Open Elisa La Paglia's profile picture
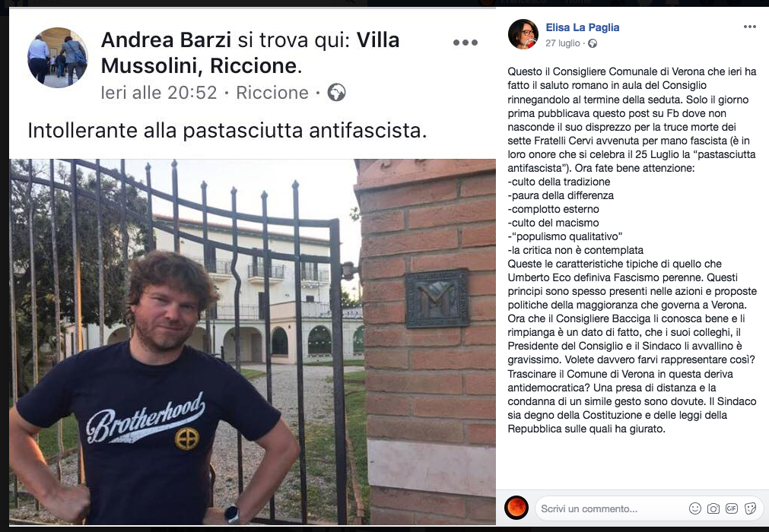Image resolution: width=769 pixels, height=532 pixels. (523, 34)
